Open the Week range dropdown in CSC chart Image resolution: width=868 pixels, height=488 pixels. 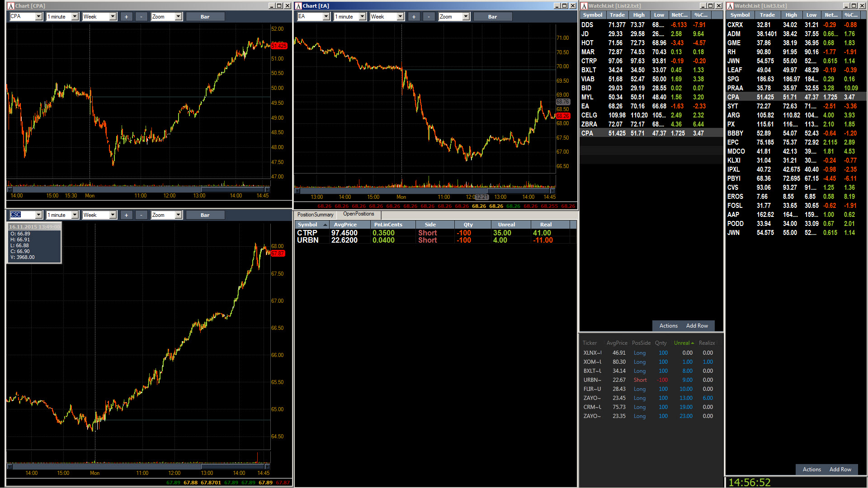pyautogui.click(x=113, y=215)
